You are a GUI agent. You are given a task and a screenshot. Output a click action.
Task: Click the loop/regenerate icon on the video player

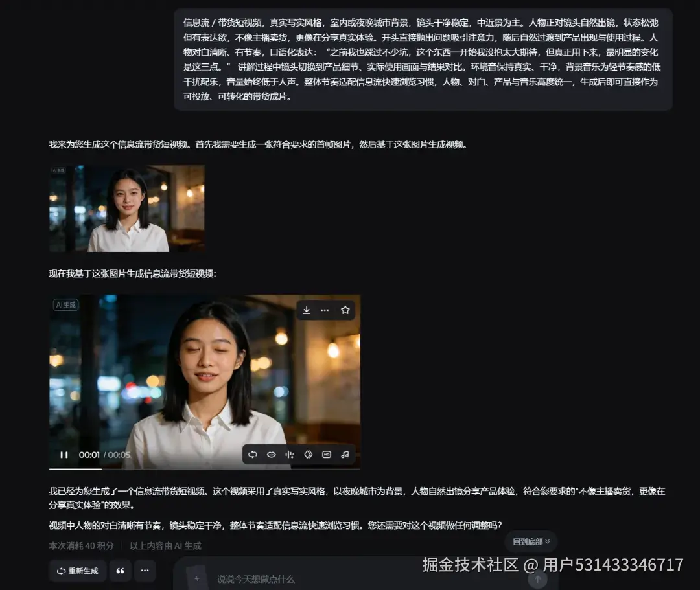252,454
